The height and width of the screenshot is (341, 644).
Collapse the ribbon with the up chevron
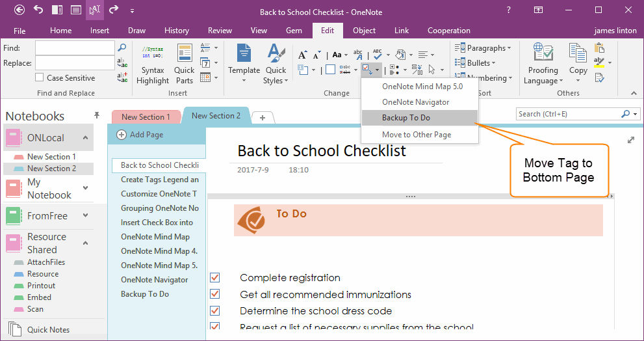[x=634, y=93]
